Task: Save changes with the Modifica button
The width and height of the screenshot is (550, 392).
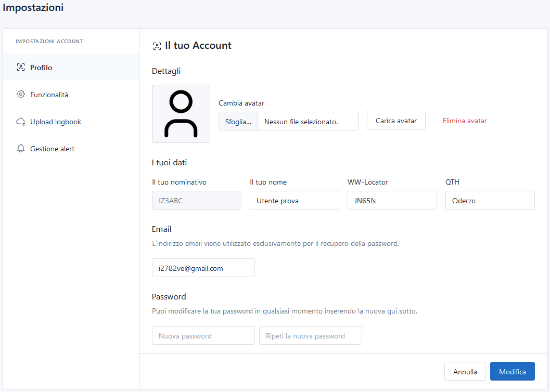Action: click(x=512, y=371)
